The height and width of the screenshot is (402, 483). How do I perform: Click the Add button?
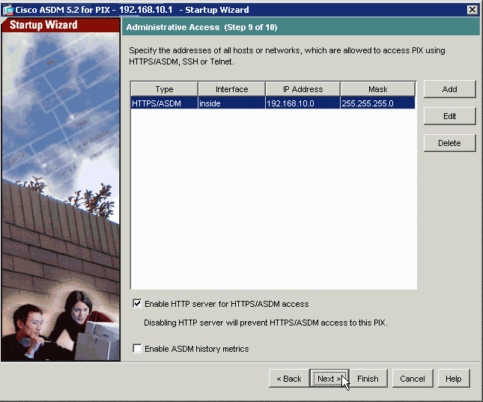tap(449, 89)
